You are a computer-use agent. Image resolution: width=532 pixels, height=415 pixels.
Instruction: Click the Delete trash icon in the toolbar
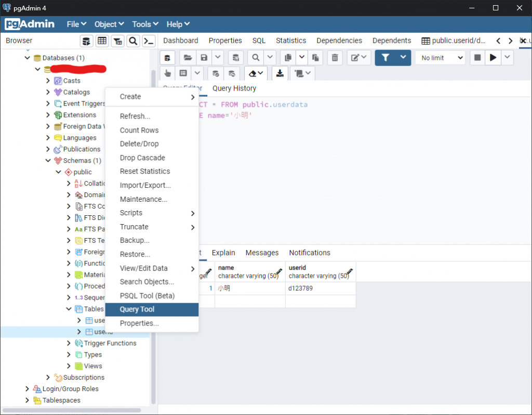pos(335,58)
